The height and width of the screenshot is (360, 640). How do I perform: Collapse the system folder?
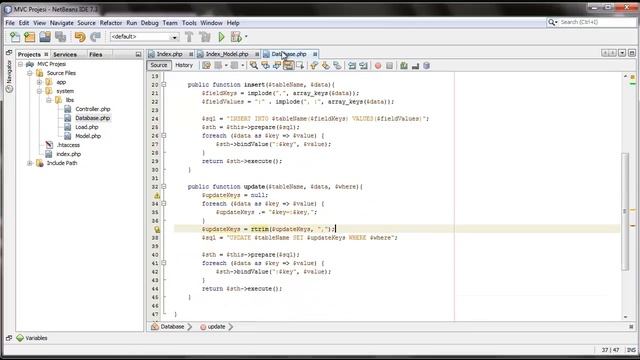coord(40,91)
